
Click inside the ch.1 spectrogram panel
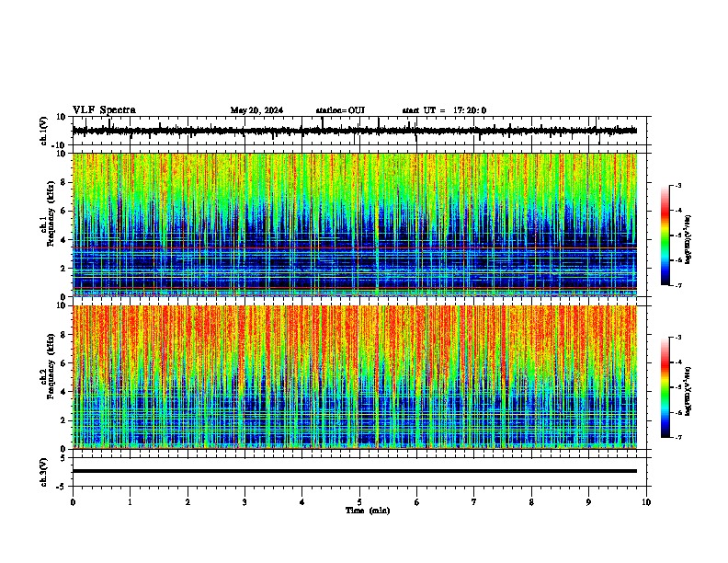pos(354,224)
